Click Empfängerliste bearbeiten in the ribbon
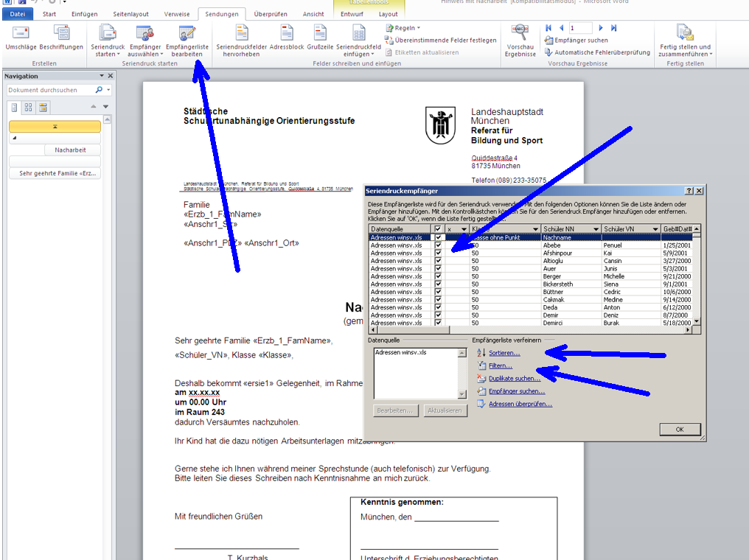749x560 pixels. tap(187, 40)
